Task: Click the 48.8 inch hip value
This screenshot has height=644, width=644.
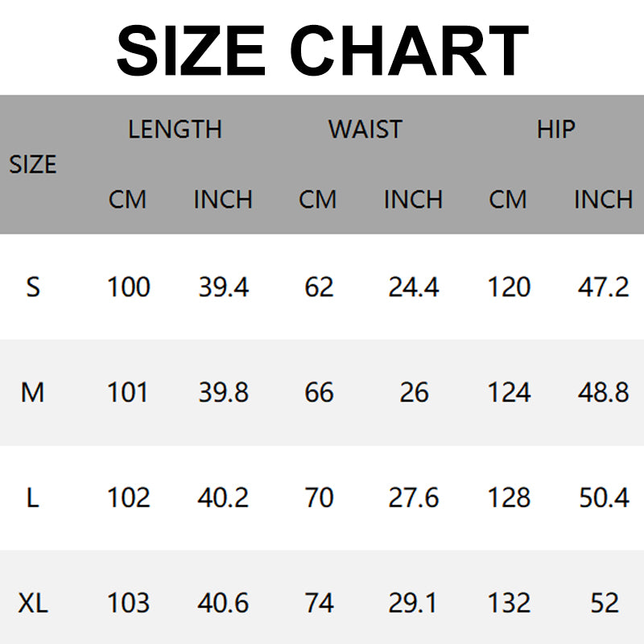Action: click(603, 392)
